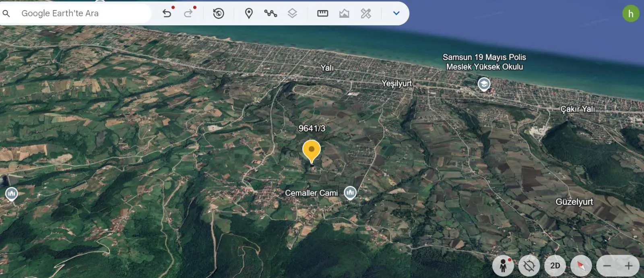This screenshot has height=278, width=644.
Task: Open historical imagery clock tool
Action: 219,13
